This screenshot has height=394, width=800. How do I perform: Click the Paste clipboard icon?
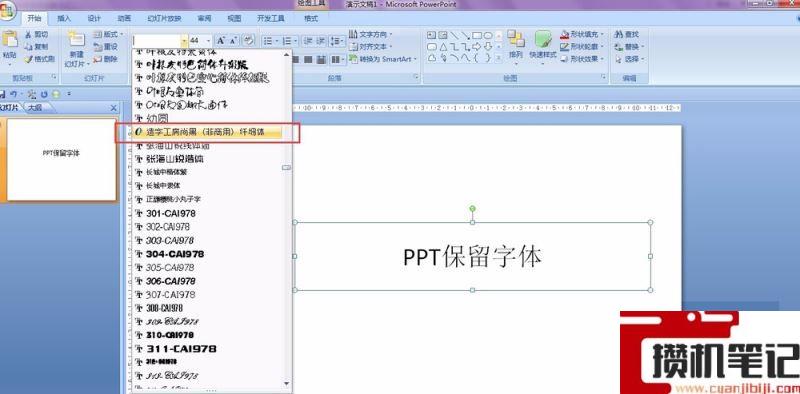10,39
